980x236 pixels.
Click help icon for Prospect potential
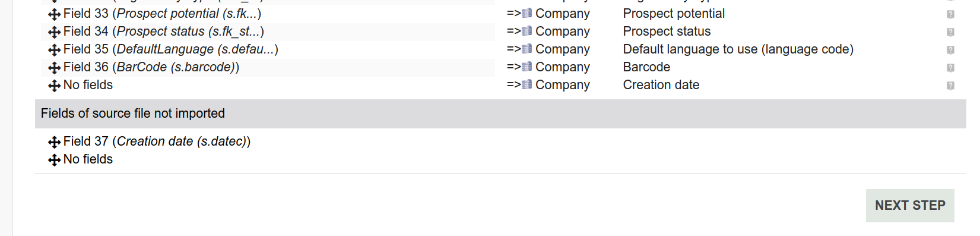950,14
